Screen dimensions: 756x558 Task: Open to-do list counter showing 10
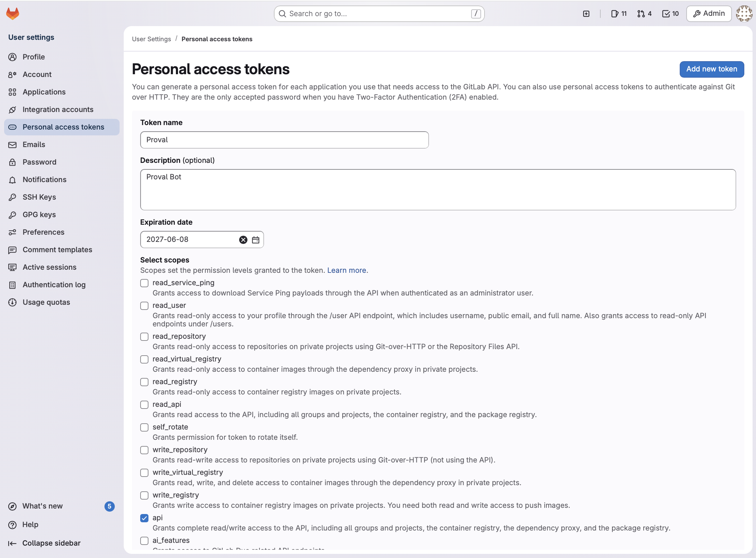click(x=670, y=14)
